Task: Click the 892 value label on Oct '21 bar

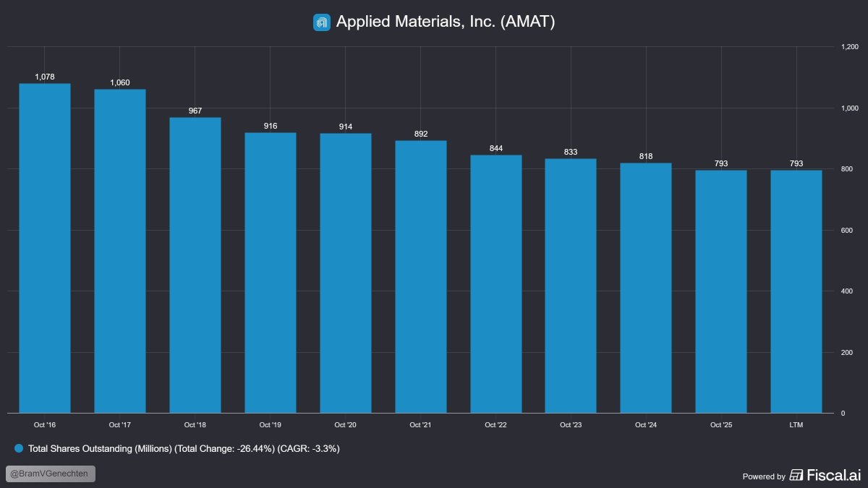Action: [420, 134]
